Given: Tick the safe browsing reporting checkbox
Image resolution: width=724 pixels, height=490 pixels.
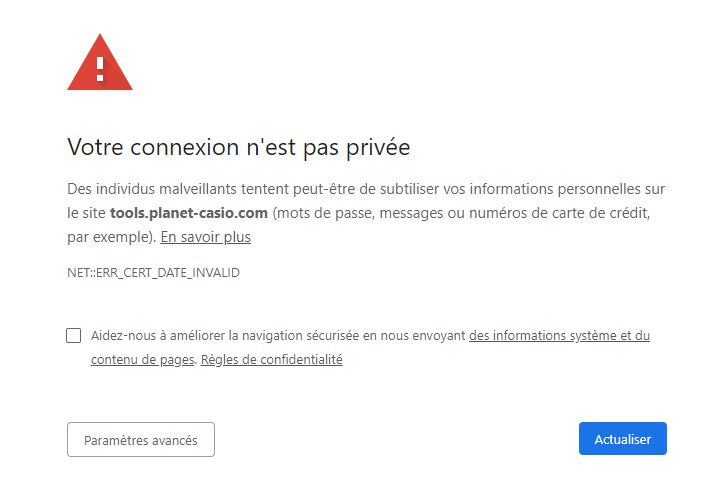Looking at the screenshot, I should [73, 335].
